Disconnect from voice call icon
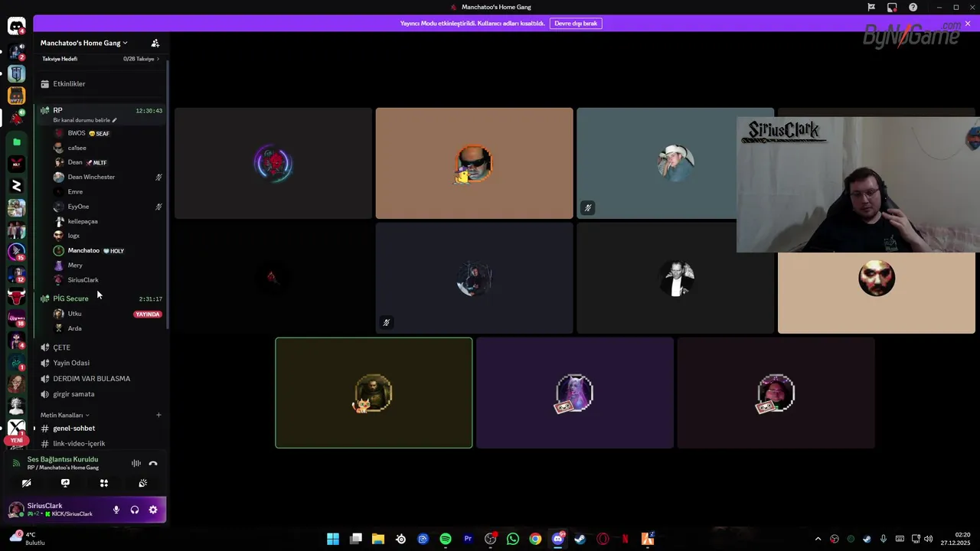The image size is (980, 551). (153, 463)
